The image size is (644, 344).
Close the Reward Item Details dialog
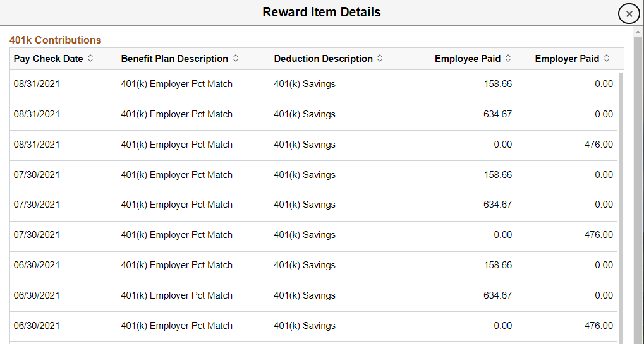pos(628,13)
